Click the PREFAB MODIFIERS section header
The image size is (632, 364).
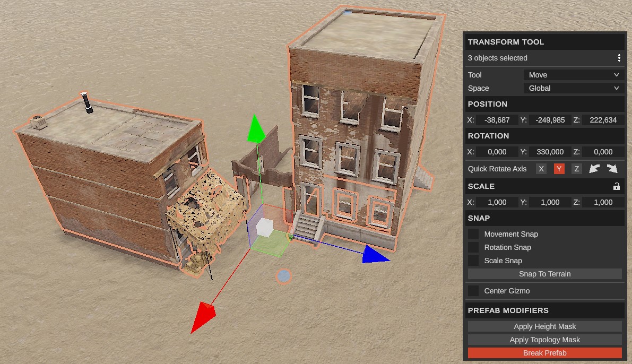point(544,310)
